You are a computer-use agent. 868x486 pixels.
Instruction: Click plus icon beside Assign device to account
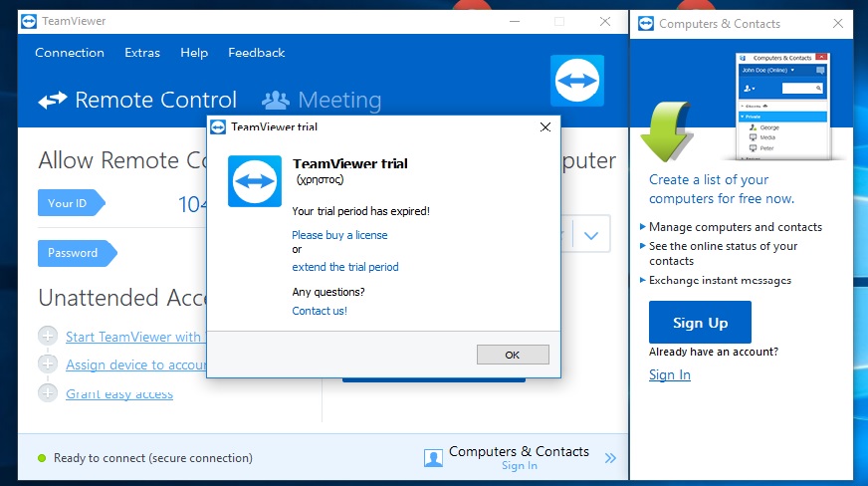(x=48, y=364)
